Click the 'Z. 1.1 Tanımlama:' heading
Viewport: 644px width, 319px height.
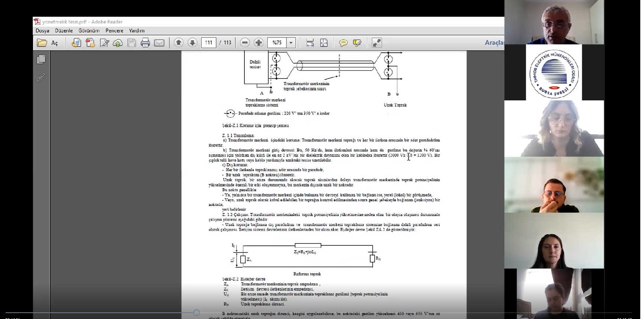point(238,135)
